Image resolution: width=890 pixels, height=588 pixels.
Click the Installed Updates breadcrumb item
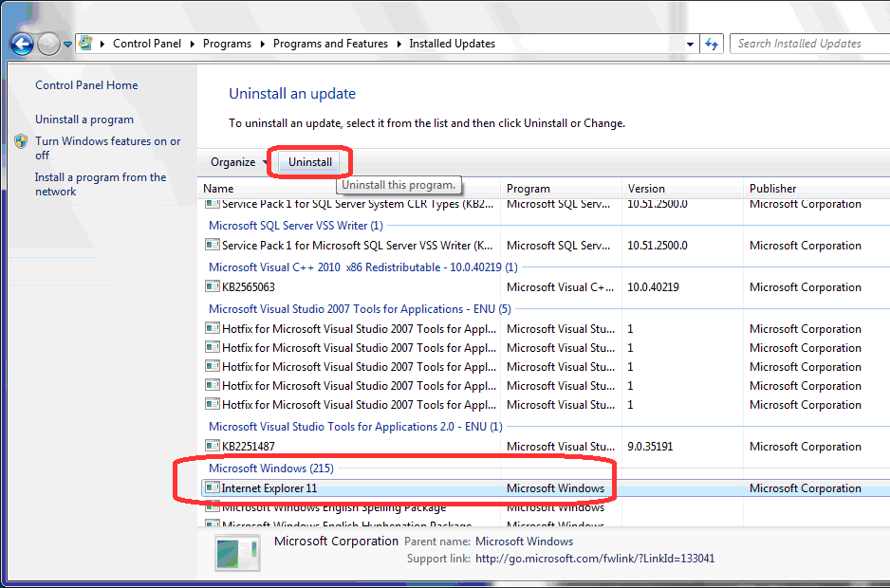(453, 44)
